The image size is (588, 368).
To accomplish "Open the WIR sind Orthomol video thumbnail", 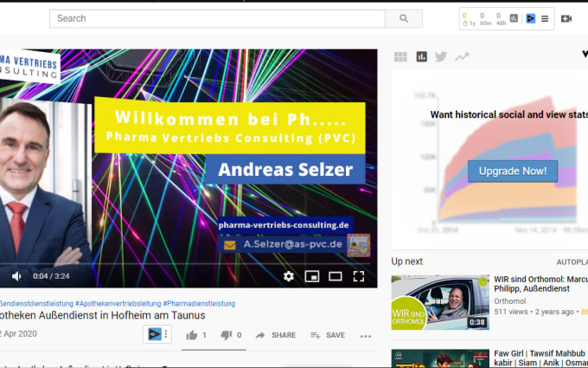I will [x=440, y=303].
